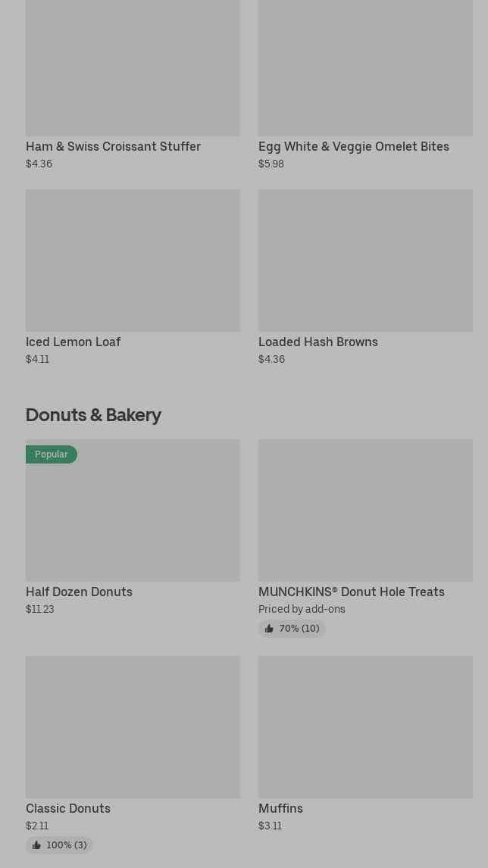The image size is (488, 868).
Task: Click the thumbs-up icon under Classic Donuts
Action: [x=36, y=845]
